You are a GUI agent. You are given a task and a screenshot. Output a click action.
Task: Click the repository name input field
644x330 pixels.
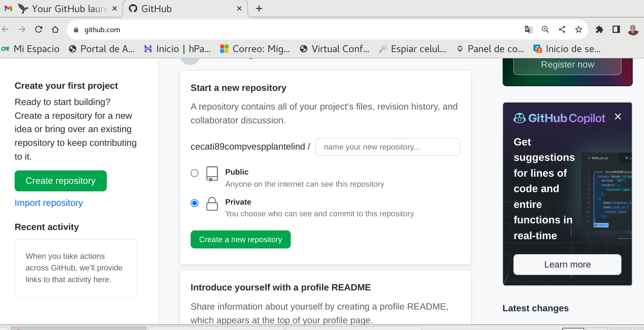(387, 147)
